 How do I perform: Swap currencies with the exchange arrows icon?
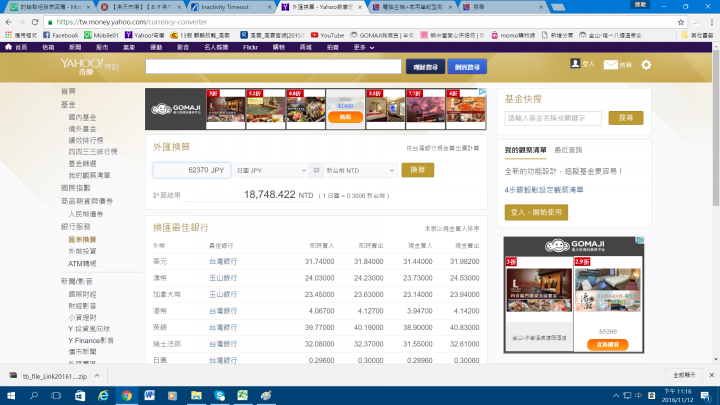pos(316,170)
